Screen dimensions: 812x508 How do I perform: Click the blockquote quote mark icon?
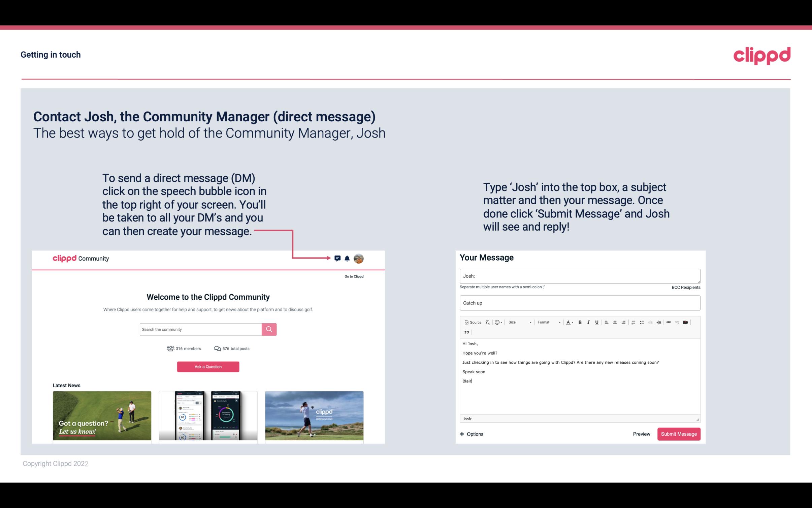coord(465,332)
